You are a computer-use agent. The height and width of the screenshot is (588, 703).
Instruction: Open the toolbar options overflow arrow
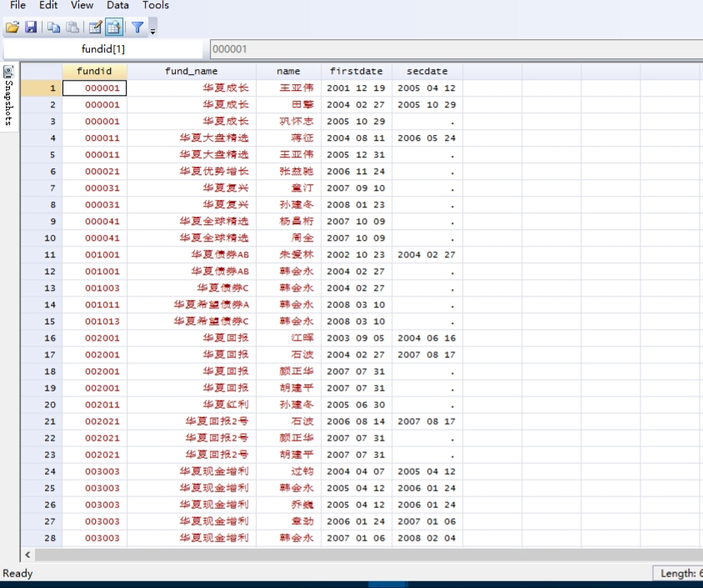point(153,31)
